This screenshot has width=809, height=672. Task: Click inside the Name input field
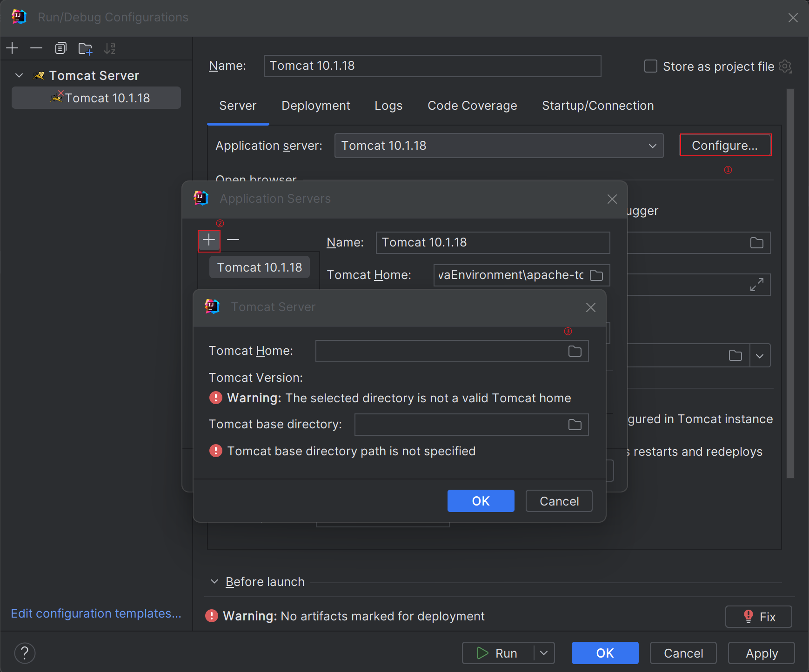(432, 66)
